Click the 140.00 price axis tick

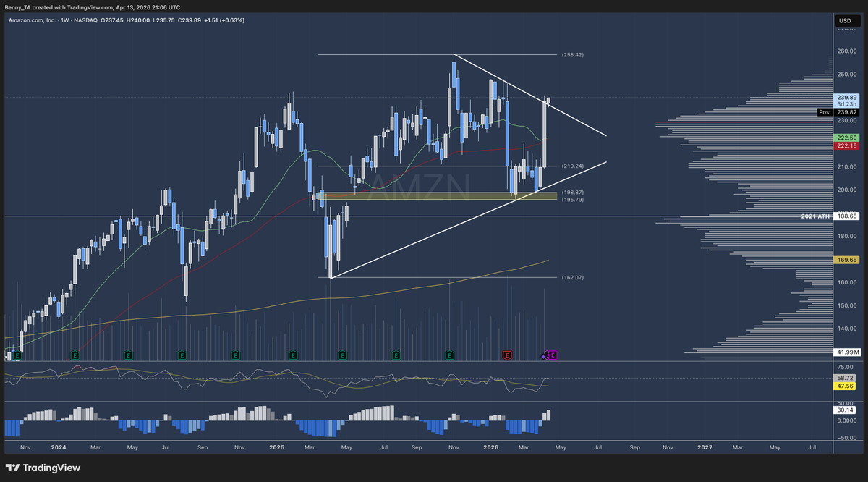coord(846,329)
